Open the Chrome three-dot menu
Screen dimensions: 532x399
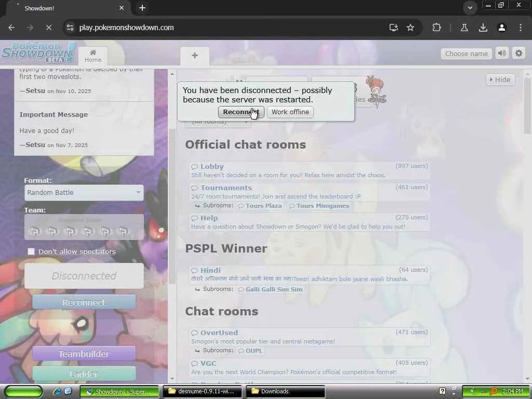tap(521, 28)
